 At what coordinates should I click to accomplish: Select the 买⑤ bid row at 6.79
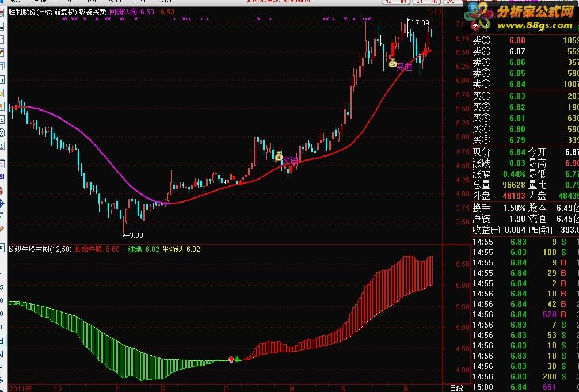pos(525,140)
